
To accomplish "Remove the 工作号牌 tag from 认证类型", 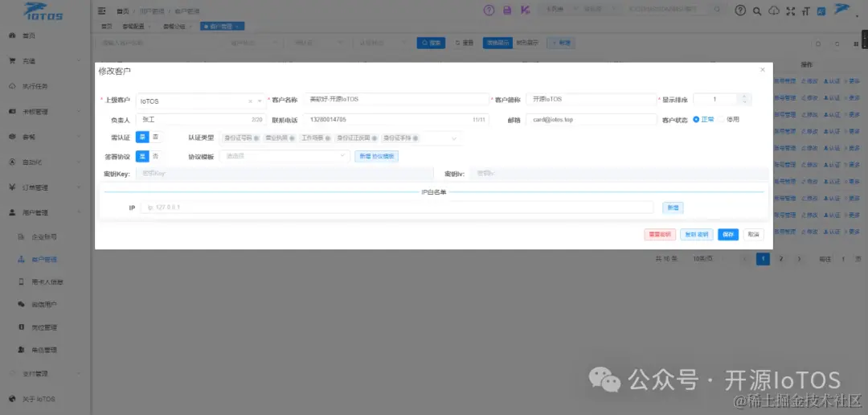I will coord(328,138).
